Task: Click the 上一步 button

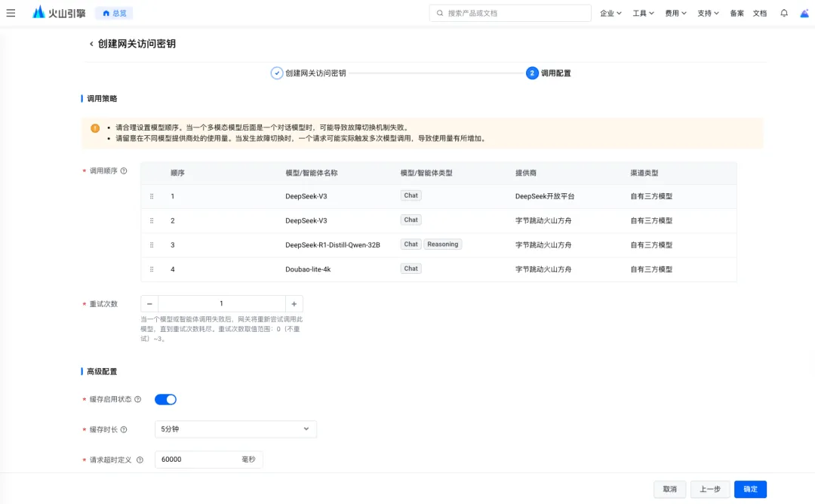Action: tap(710, 489)
